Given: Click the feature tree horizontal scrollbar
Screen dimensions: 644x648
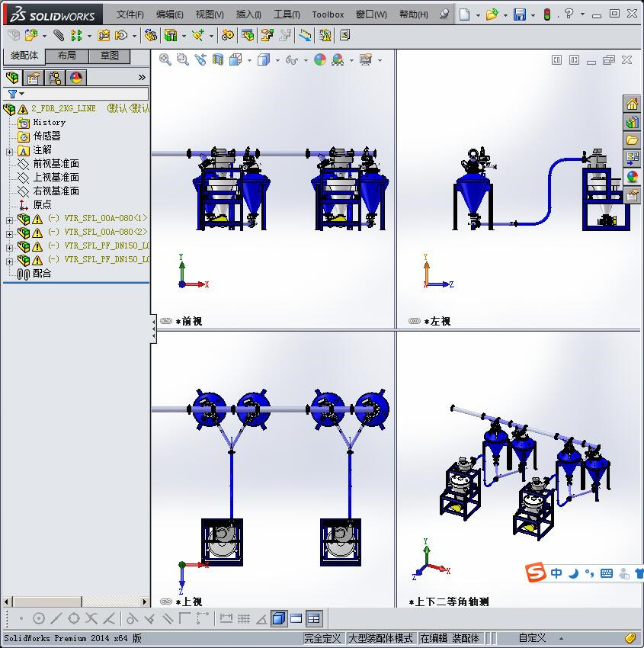Looking at the screenshot, I should 75,601.
